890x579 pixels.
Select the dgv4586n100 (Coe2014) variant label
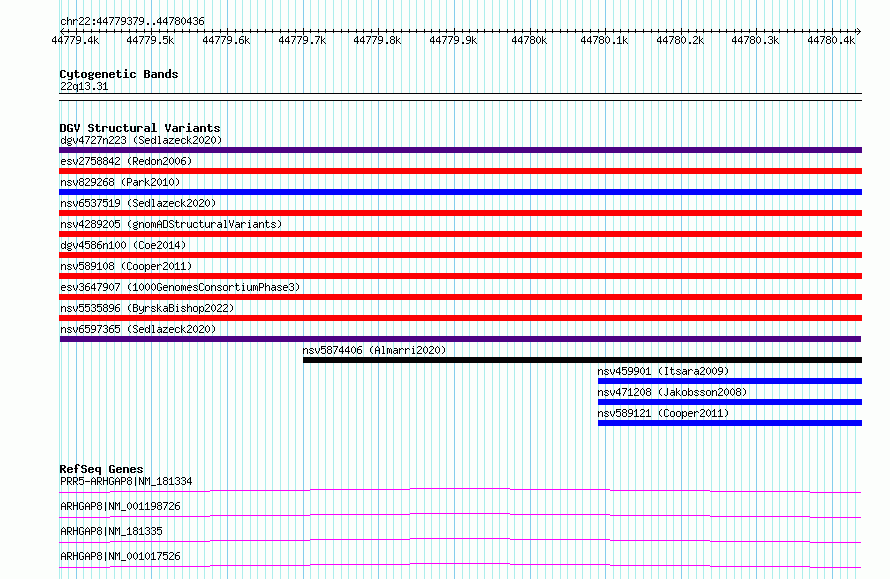[123, 245]
